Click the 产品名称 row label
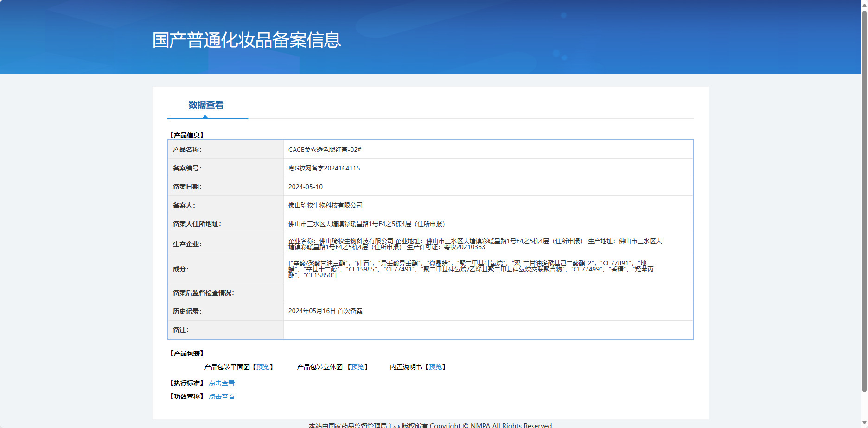The height and width of the screenshot is (428, 868). (187, 150)
